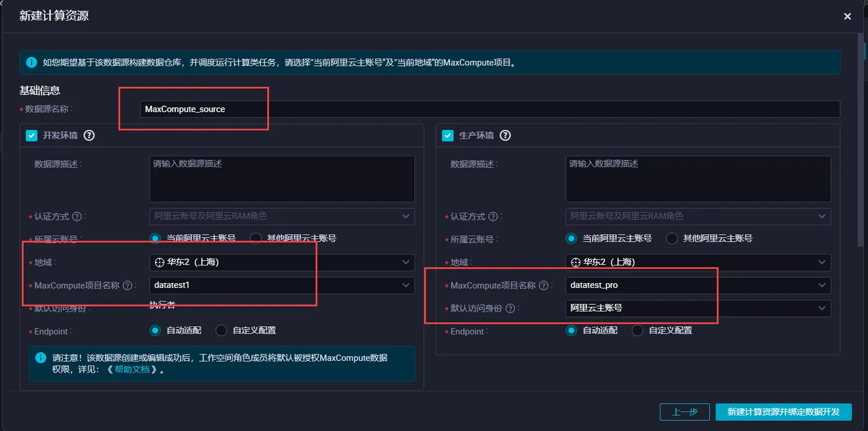Image resolution: width=868 pixels, height=431 pixels.
Task: Open the 地域 dropdown in 生产环境
Action: pyautogui.click(x=698, y=262)
